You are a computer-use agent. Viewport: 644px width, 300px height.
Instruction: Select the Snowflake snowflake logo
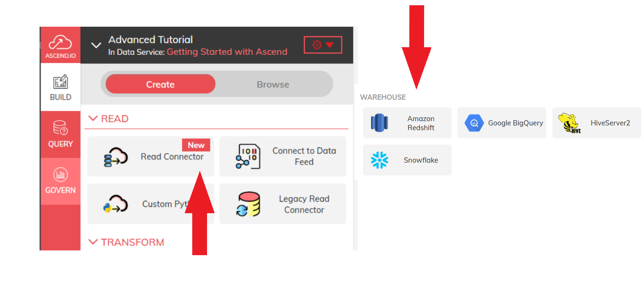coord(380,160)
